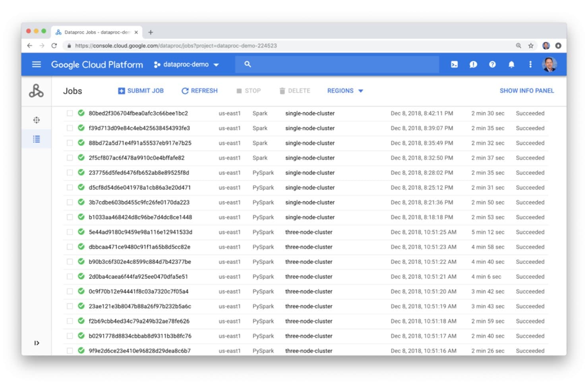The height and width of the screenshot is (392, 588).
Task: Reload the page using browser refresh
Action: coord(54,46)
